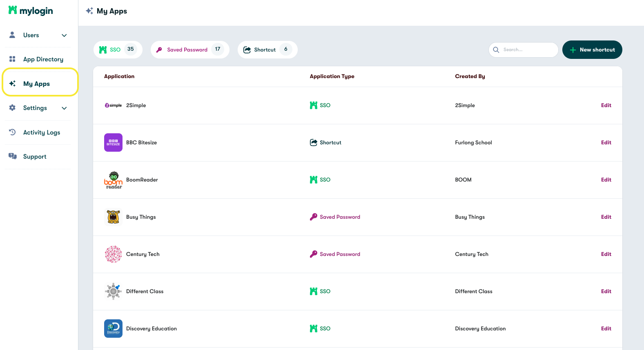Click the Application Type column header
644x350 pixels.
pos(332,76)
